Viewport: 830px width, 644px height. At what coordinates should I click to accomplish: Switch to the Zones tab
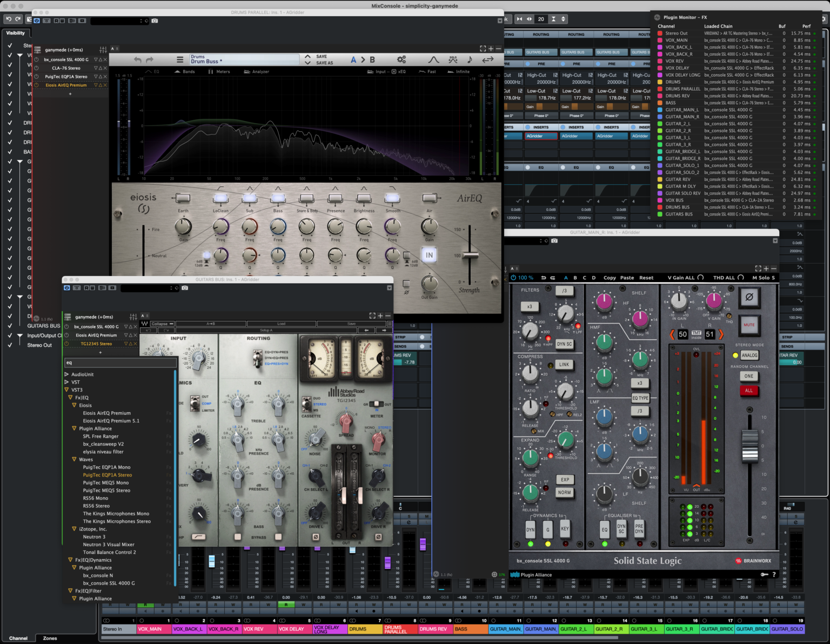pyautogui.click(x=50, y=638)
